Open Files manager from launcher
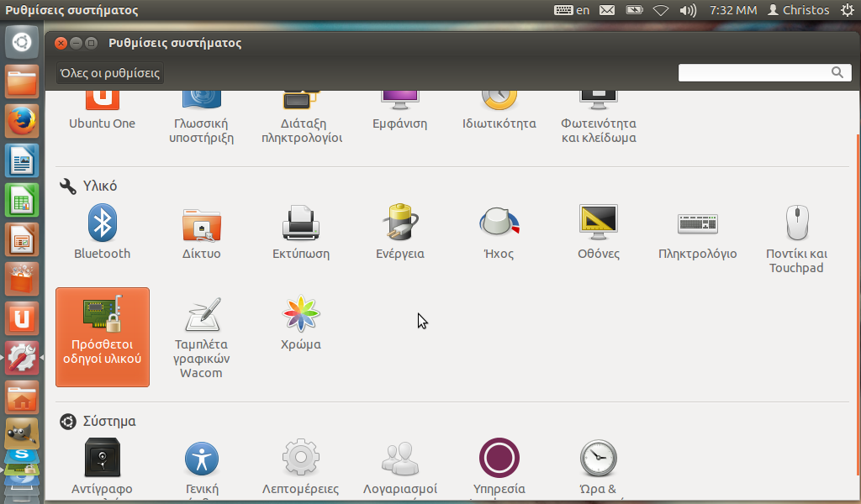 click(x=22, y=81)
